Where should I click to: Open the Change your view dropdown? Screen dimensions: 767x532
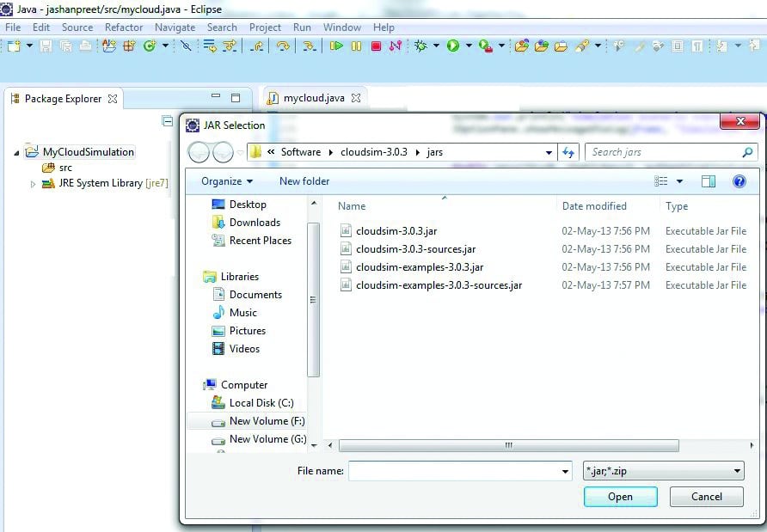(x=679, y=181)
